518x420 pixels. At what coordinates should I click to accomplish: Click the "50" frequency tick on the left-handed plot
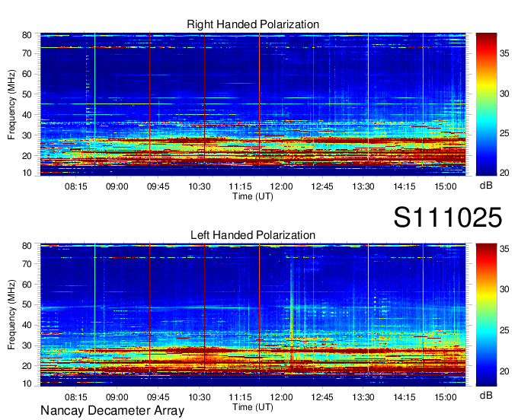pyautogui.click(x=27, y=304)
